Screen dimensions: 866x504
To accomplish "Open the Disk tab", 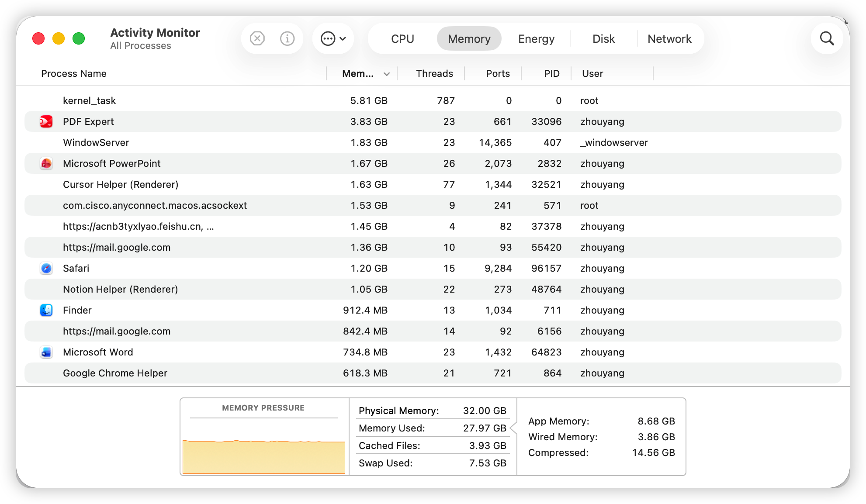I will 603,38.
